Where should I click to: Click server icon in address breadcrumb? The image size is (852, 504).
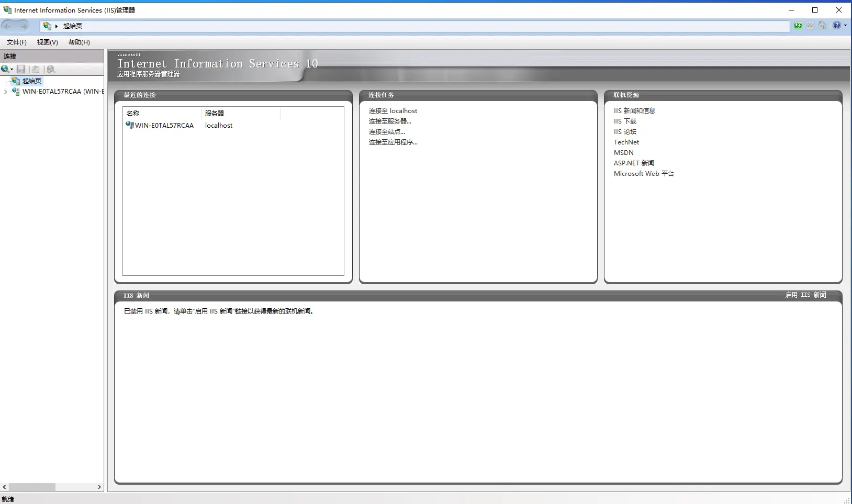tap(47, 26)
